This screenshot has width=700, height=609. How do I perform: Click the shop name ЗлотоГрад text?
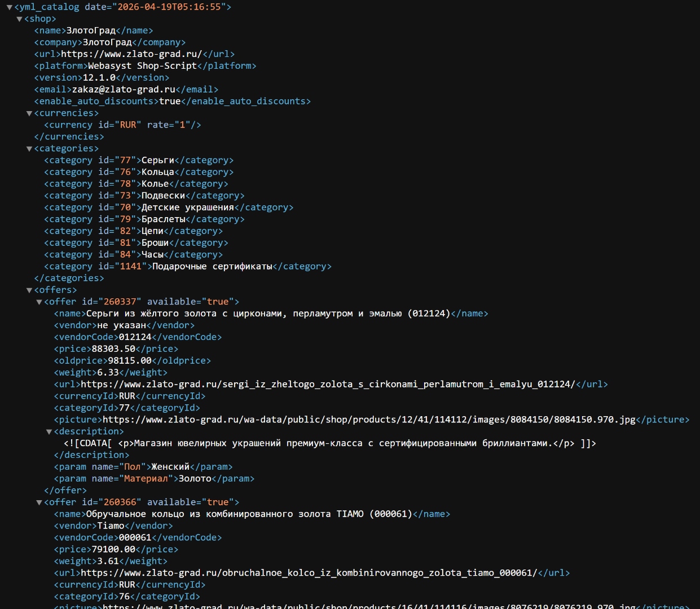coord(91,30)
